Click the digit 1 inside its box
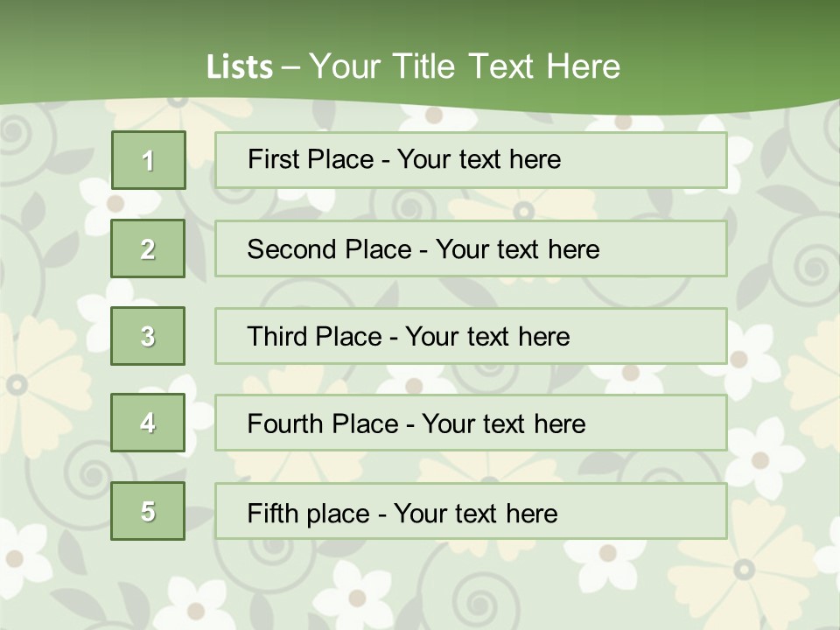 pos(149,161)
